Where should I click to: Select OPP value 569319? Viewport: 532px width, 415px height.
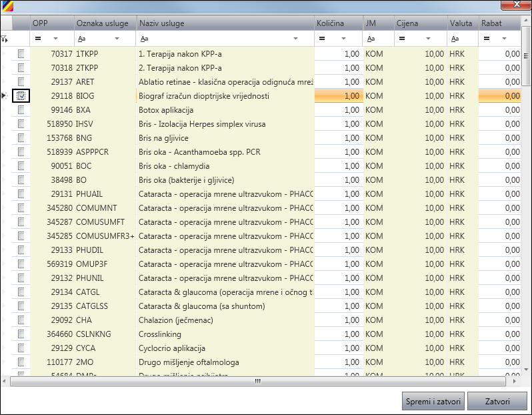(x=60, y=264)
